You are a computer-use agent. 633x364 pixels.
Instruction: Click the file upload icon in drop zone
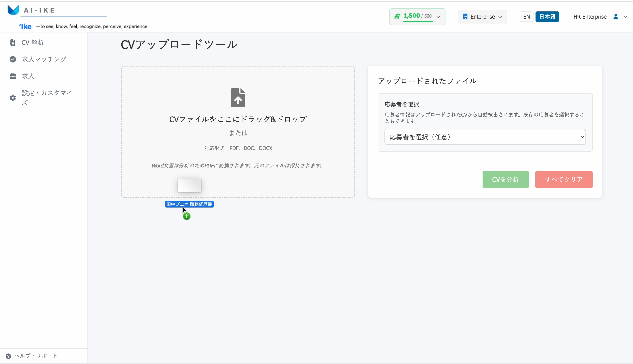tap(238, 98)
